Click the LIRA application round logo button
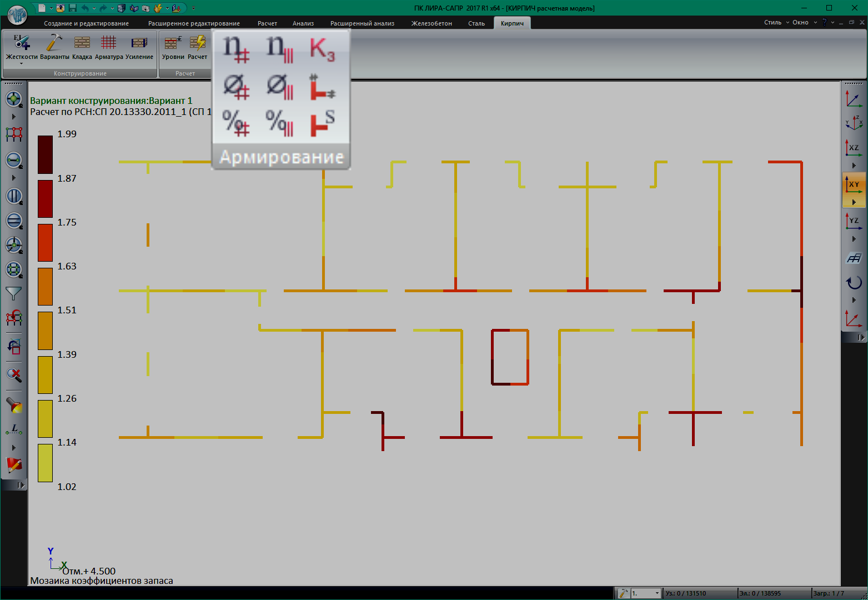The image size is (868, 600). click(17, 14)
